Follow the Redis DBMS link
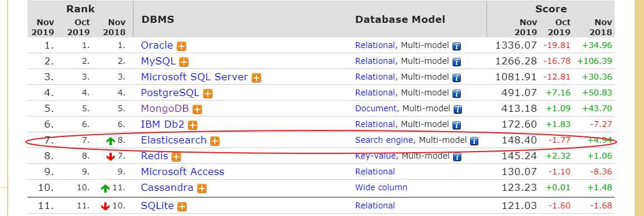The height and width of the screenshot is (216, 644). (x=155, y=156)
